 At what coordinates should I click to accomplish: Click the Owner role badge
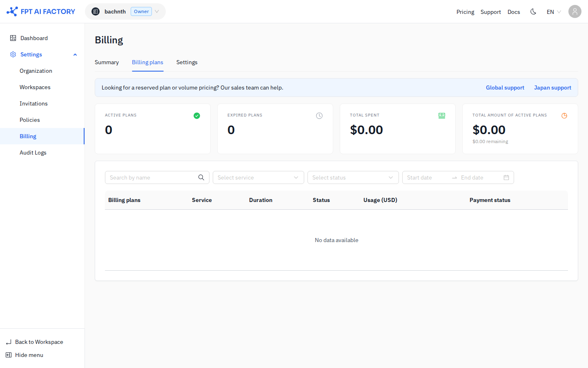[141, 11]
